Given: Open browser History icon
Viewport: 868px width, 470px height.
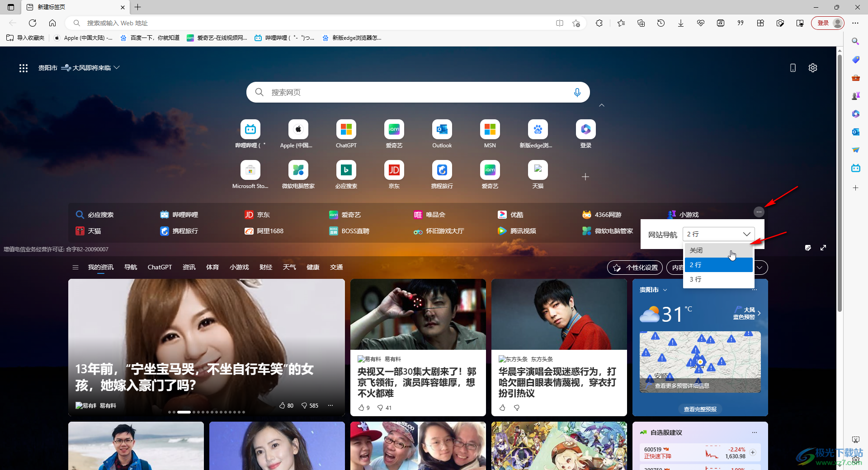Looking at the screenshot, I should coord(661,23).
